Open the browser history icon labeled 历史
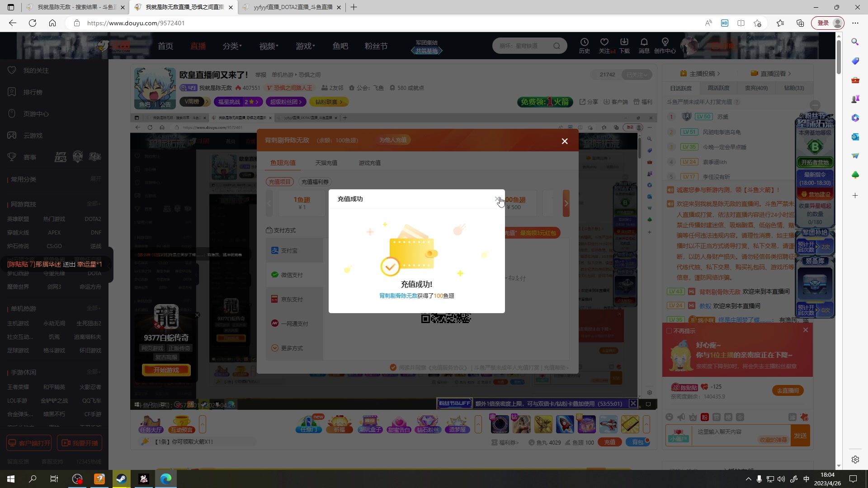 584,45
